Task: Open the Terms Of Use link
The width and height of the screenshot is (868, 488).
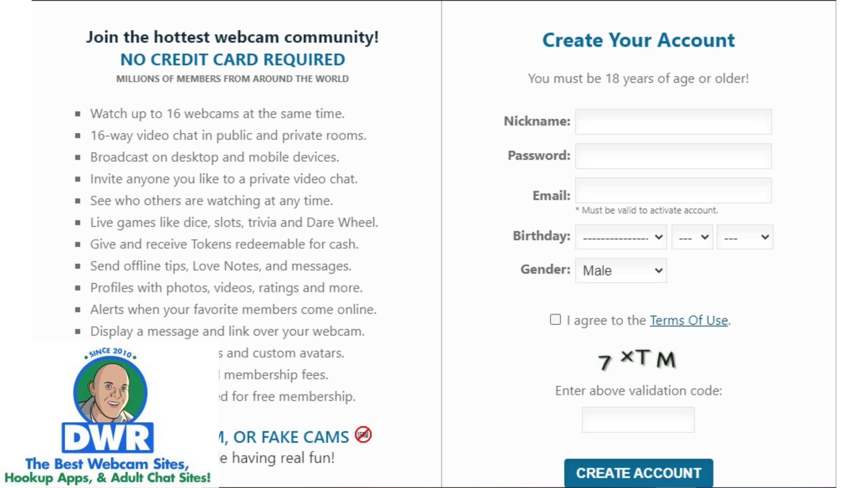Action: [689, 320]
